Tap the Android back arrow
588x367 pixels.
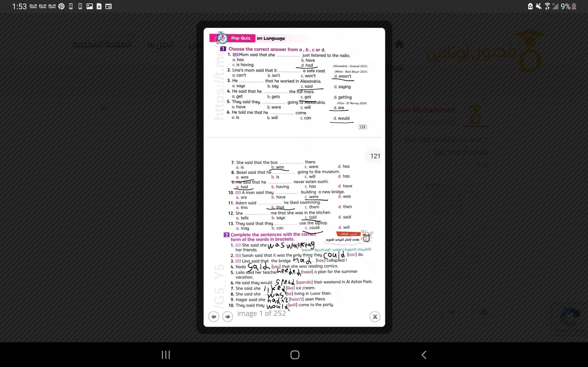424,355
